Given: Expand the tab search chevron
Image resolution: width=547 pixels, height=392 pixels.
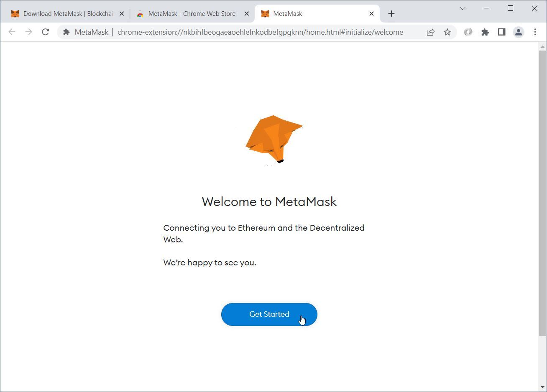Looking at the screenshot, I should coord(463,8).
